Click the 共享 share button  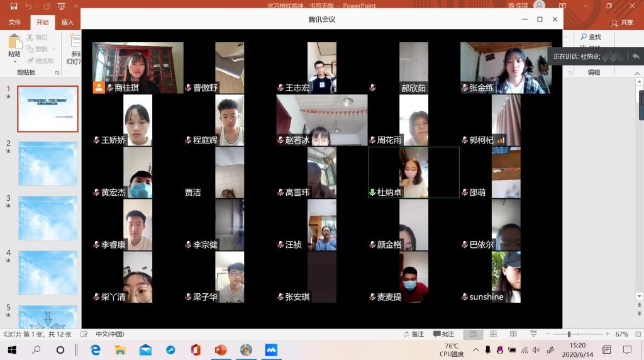(x=623, y=23)
